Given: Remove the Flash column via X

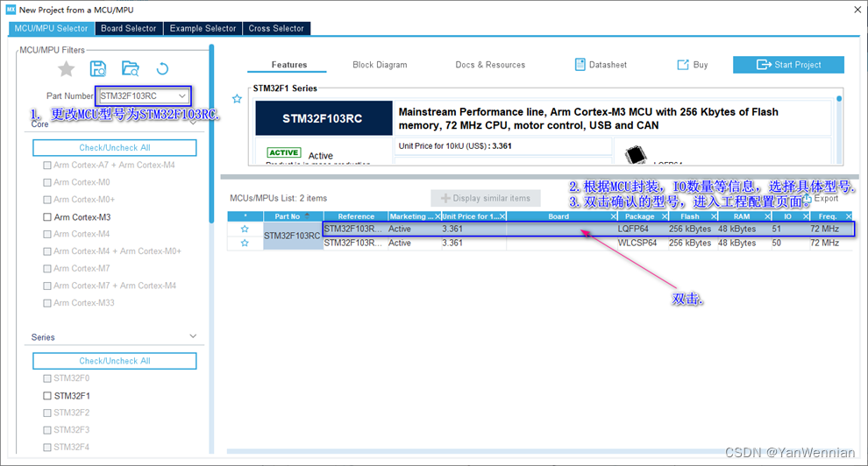Looking at the screenshot, I should pyautogui.click(x=714, y=216).
